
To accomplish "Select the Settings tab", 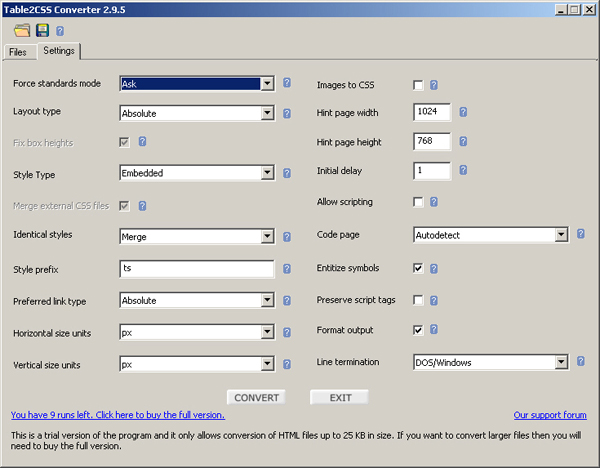I will pos(59,51).
